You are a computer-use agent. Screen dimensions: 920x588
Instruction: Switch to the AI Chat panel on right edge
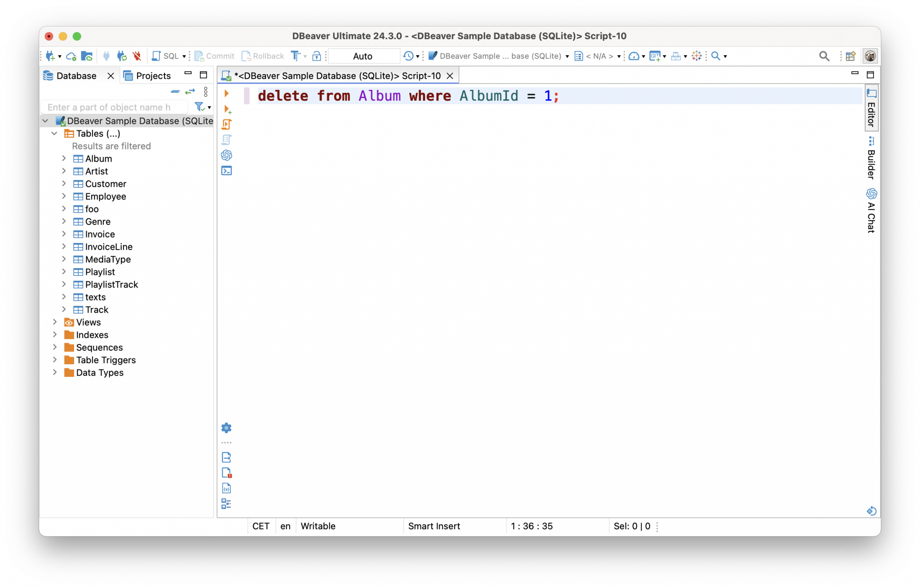871,211
